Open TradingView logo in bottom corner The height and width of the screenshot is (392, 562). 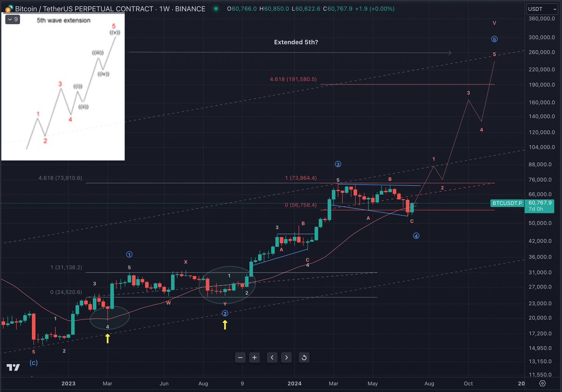click(x=13, y=368)
